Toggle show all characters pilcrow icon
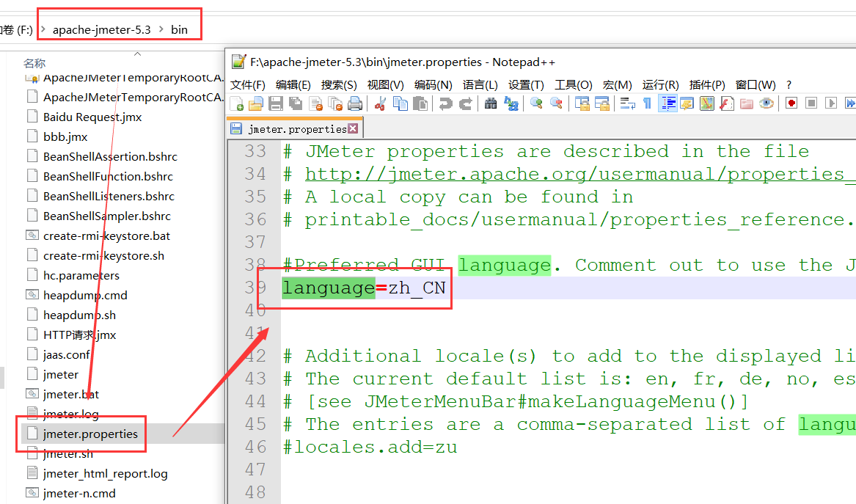The width and height of the screenshot is (856, 504). (647, 103)
